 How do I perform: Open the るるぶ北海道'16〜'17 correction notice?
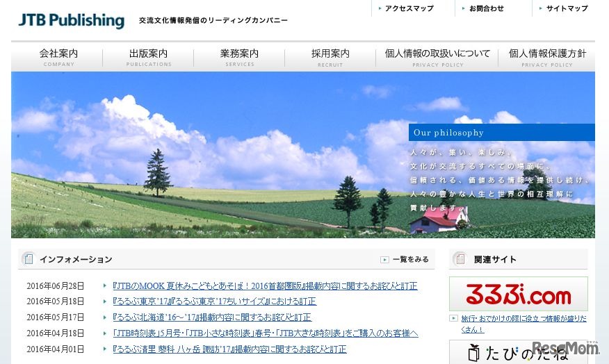point(212,317)
